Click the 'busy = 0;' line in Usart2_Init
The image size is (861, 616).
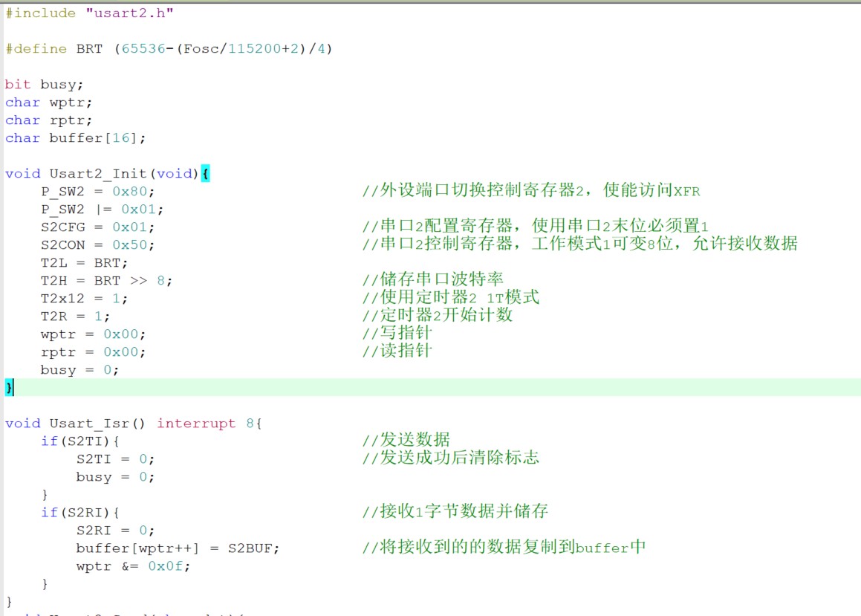pyautogui.click(x=79, y=369)
